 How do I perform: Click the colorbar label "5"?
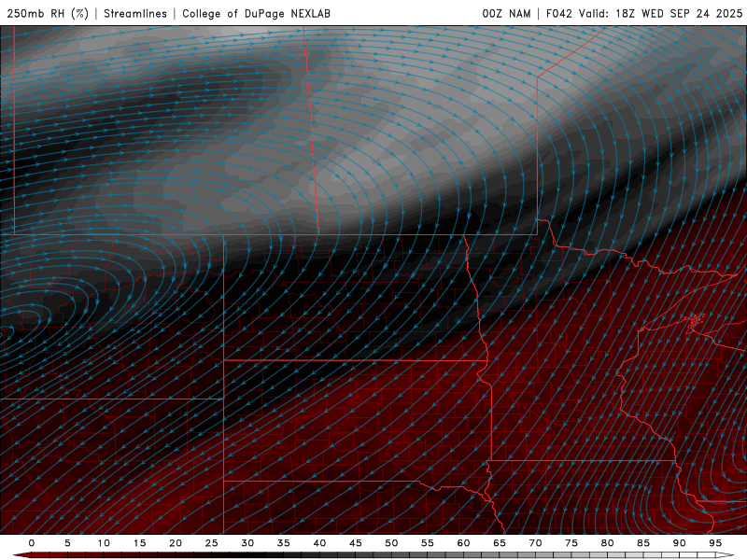67,543
